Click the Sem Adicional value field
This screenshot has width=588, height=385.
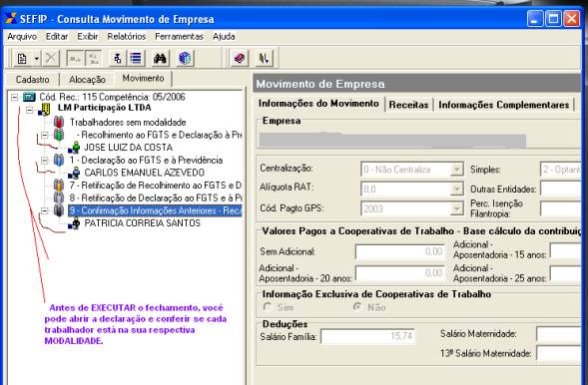tap(400, 251)
